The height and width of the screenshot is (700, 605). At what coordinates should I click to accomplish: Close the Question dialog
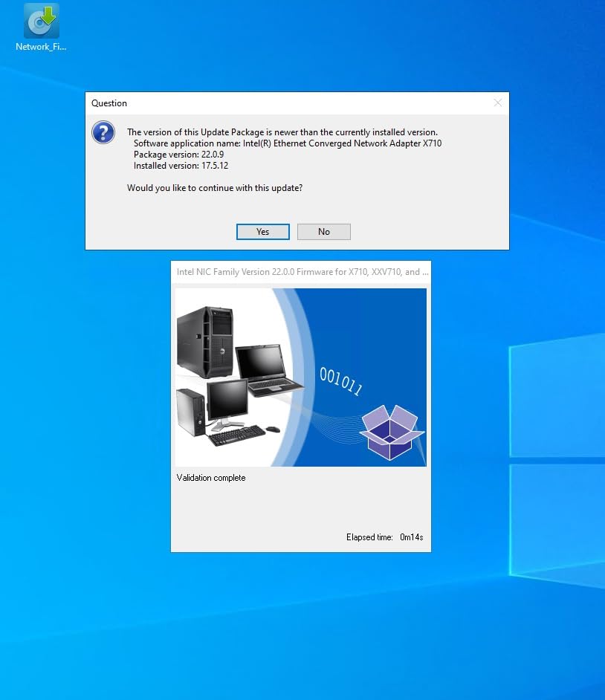[x=497, y=103]
